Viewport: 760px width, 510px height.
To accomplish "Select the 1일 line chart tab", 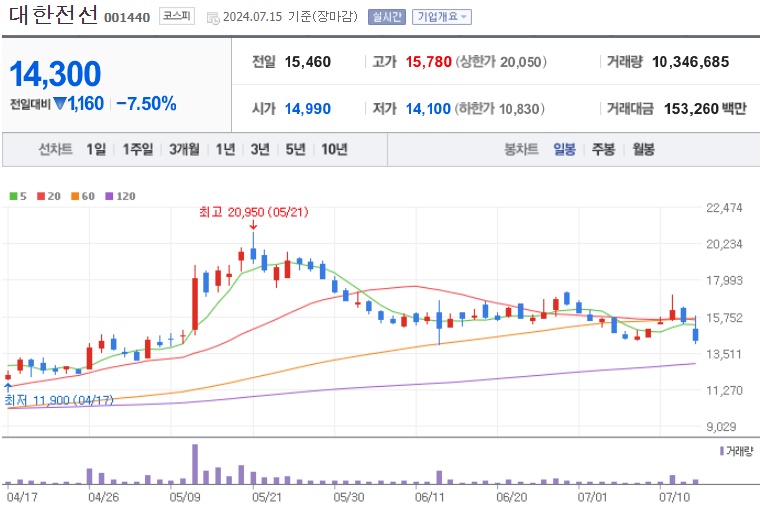I will pyautogui.click(x=96, y=149).
